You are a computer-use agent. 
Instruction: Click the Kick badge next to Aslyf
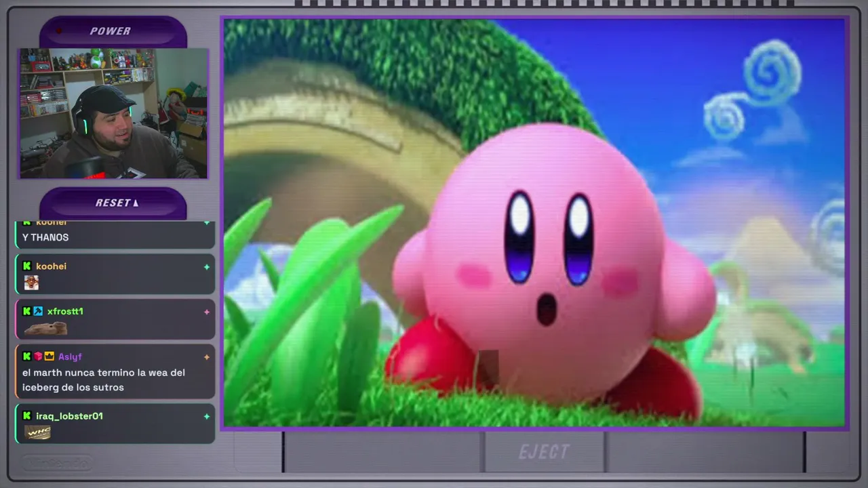(x=27, y=357)
